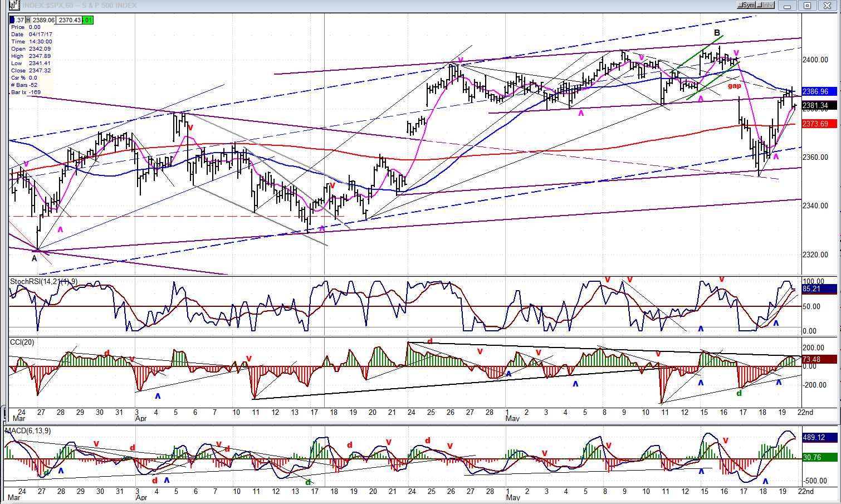Click the wave label A at chart low
Viewport: 841px width, 504px height.
click(x=35, y=258)
